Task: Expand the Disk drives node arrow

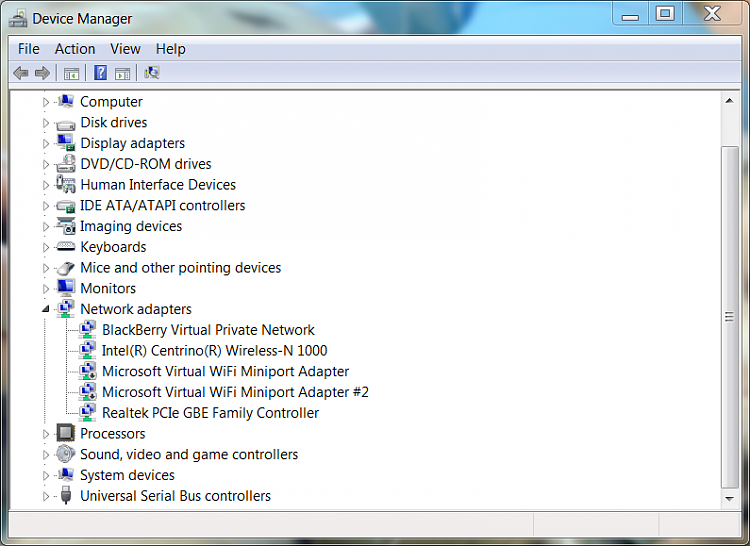Action: (x=46, y=123)
